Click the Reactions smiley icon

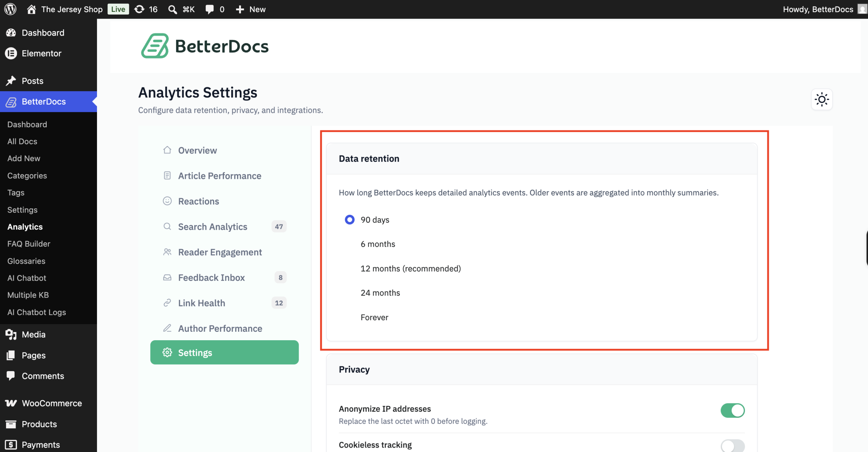click(x=167, y=201)
